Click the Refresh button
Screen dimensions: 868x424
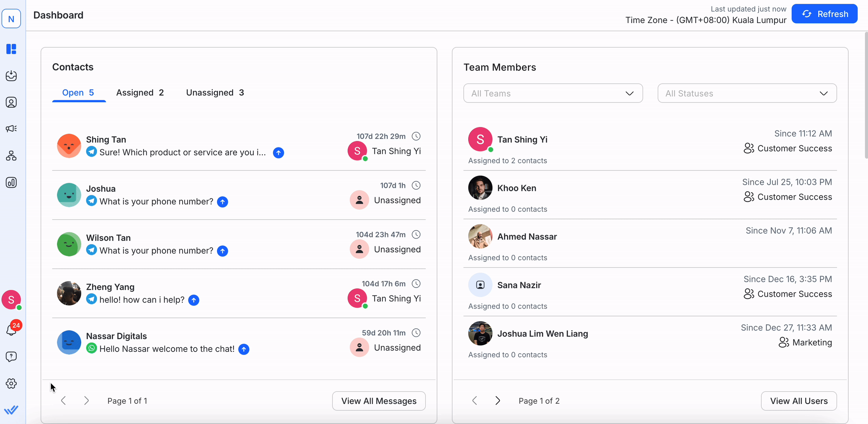[824, 14]
